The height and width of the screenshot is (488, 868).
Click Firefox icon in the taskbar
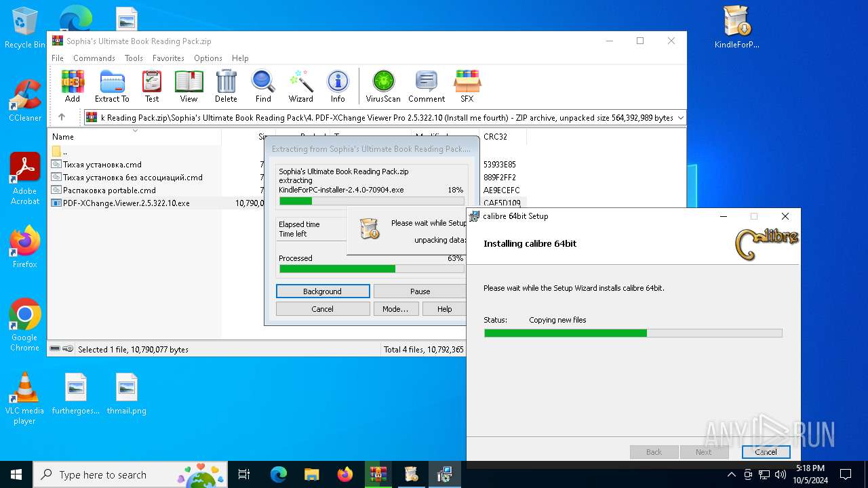(345, 474)
